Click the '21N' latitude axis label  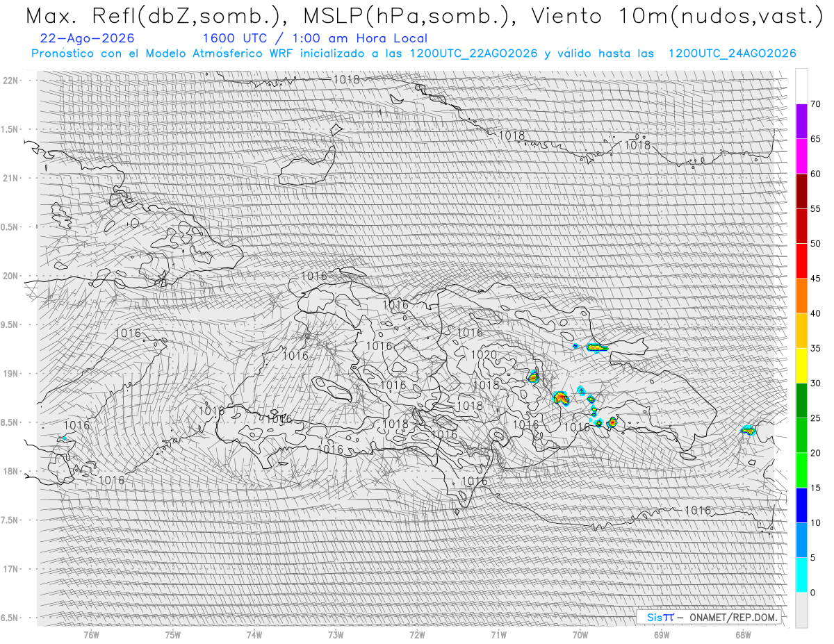click(x=10, y=179)
